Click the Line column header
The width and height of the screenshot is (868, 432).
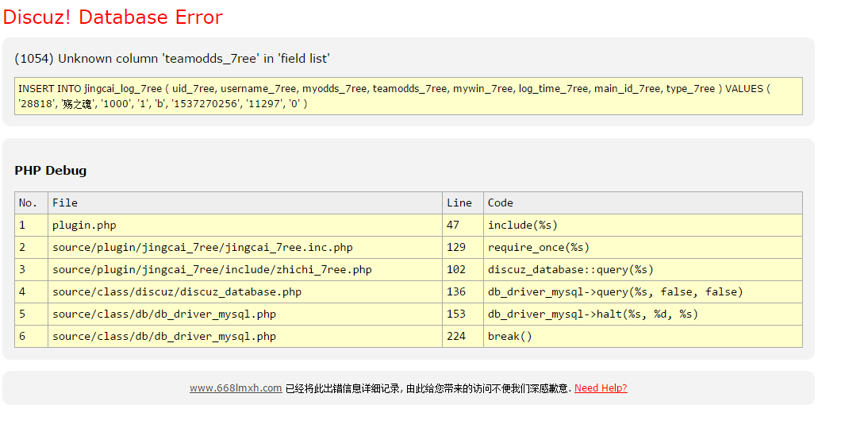point(459,203)
